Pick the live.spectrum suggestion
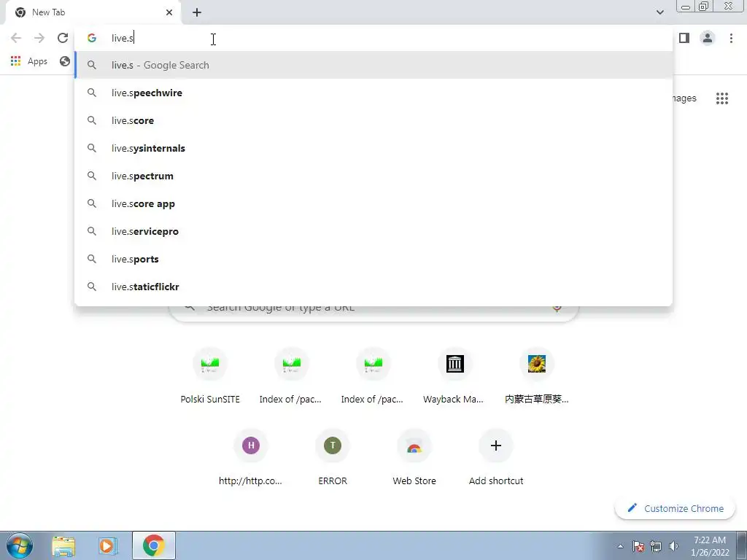The image size is (747, 560). pos(373,176)
